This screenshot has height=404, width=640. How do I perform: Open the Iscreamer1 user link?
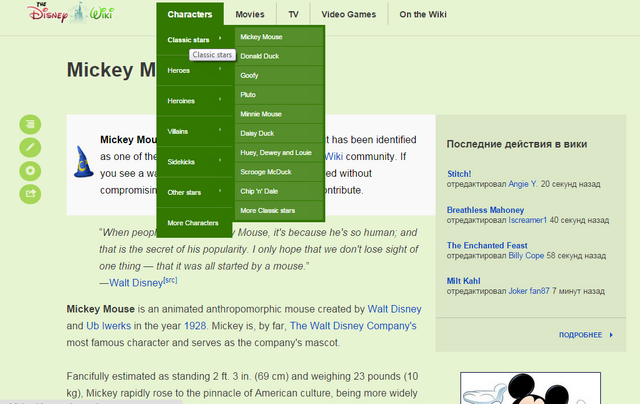527,220
